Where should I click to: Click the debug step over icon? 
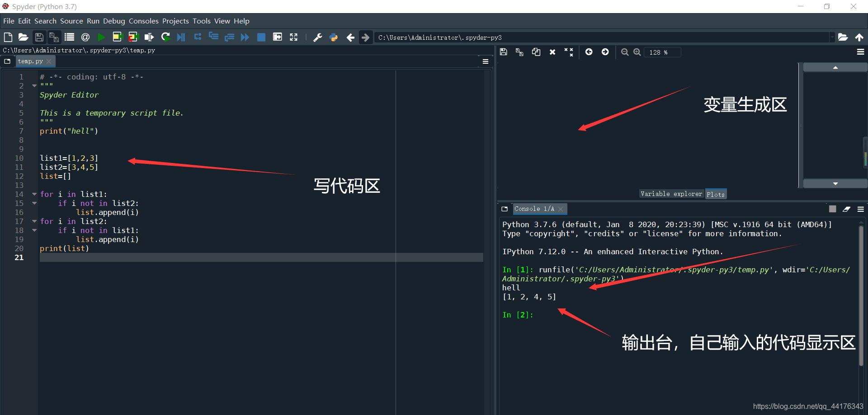pos(198,37)
